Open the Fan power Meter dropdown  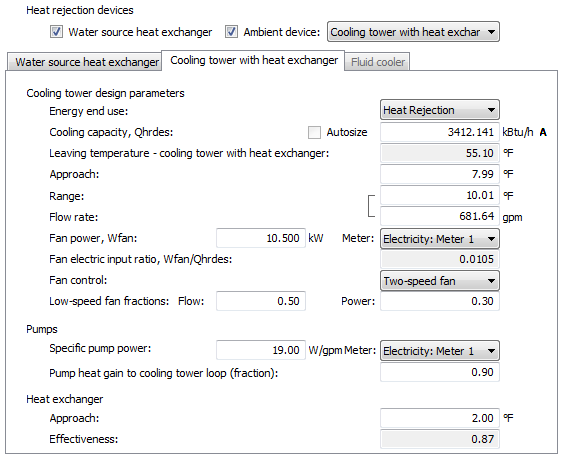pos(440,239)
